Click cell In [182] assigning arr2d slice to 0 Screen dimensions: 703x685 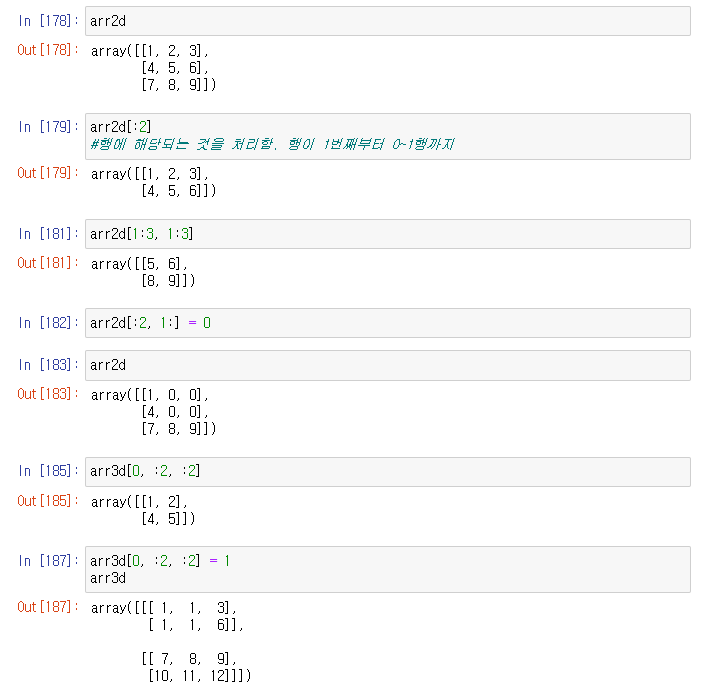(388, 323)
